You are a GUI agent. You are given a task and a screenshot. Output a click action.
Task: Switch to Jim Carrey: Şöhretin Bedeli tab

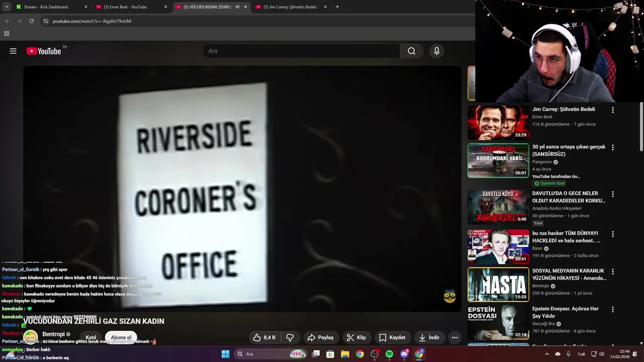click(x=290, y=7)
